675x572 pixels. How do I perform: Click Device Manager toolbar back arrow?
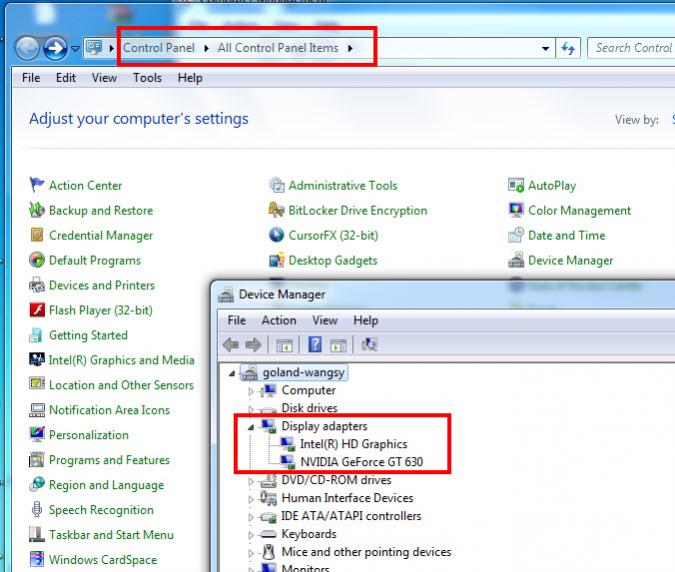tap(231, 344)
